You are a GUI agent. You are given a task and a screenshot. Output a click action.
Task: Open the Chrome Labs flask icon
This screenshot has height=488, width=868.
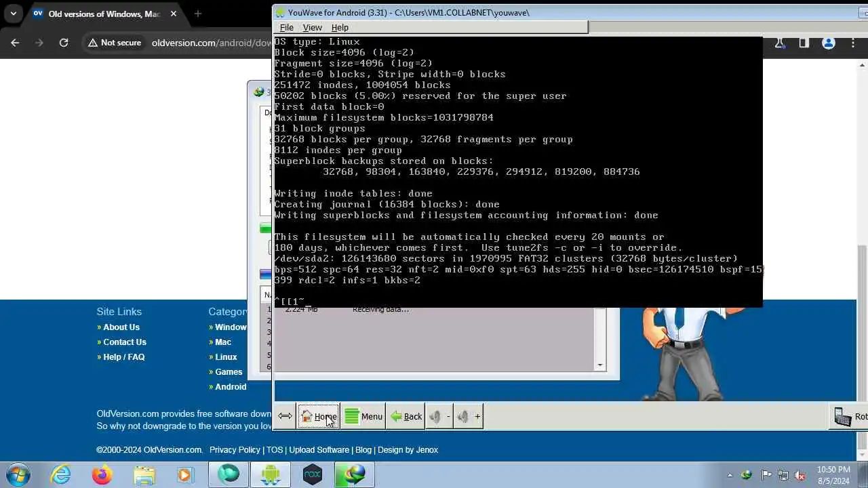click(x=779, y=43)
